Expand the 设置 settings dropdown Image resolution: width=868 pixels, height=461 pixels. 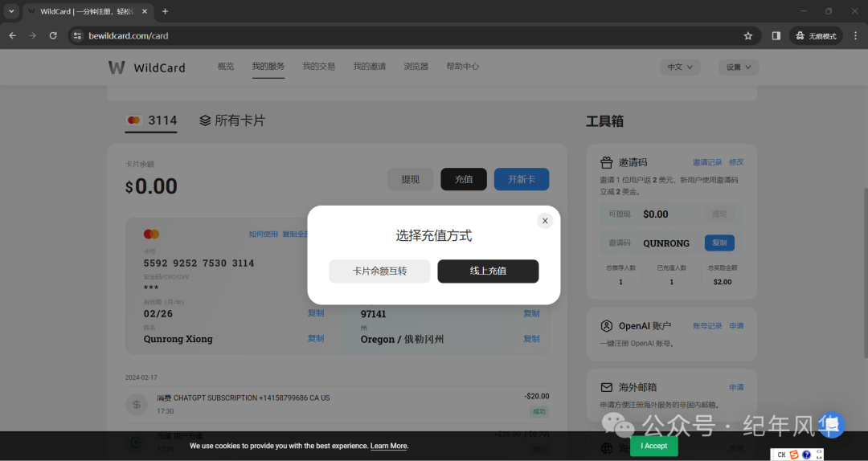click(x=738, y=67)
